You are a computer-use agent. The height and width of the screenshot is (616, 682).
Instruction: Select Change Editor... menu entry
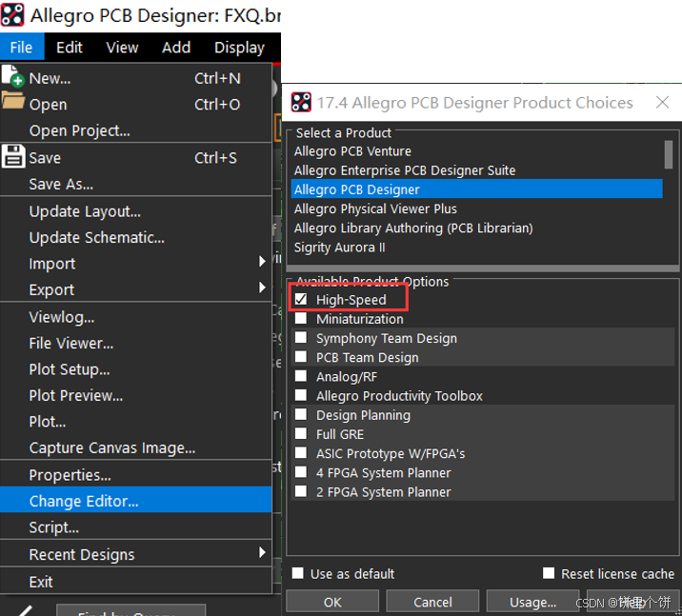(x=135, y=500)
